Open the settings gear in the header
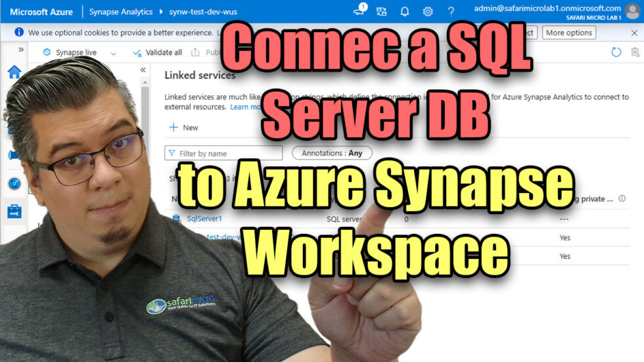The width and height of the screenshot is (644, 362). pos(428,11)
